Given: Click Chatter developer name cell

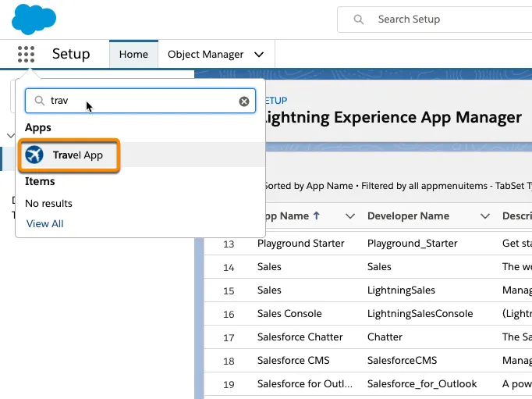Looking at the screenshot, I should (x=385, y=337).
